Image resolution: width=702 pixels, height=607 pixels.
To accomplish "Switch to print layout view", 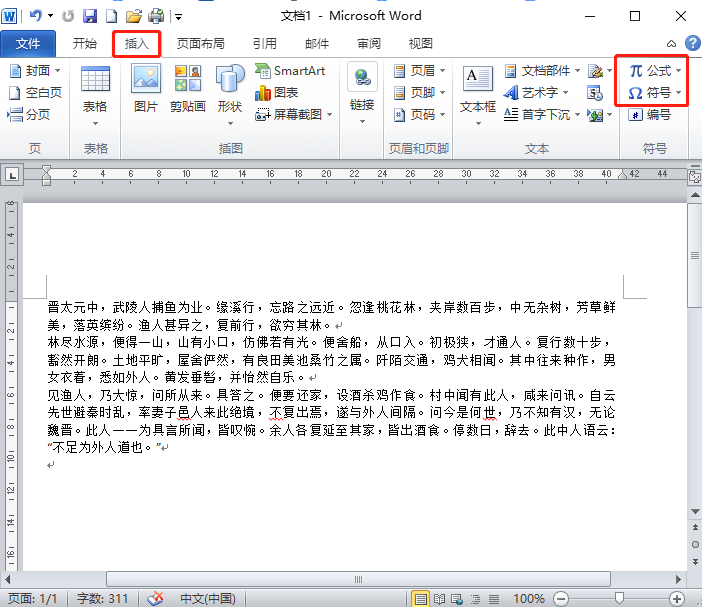I will point(420,598).
